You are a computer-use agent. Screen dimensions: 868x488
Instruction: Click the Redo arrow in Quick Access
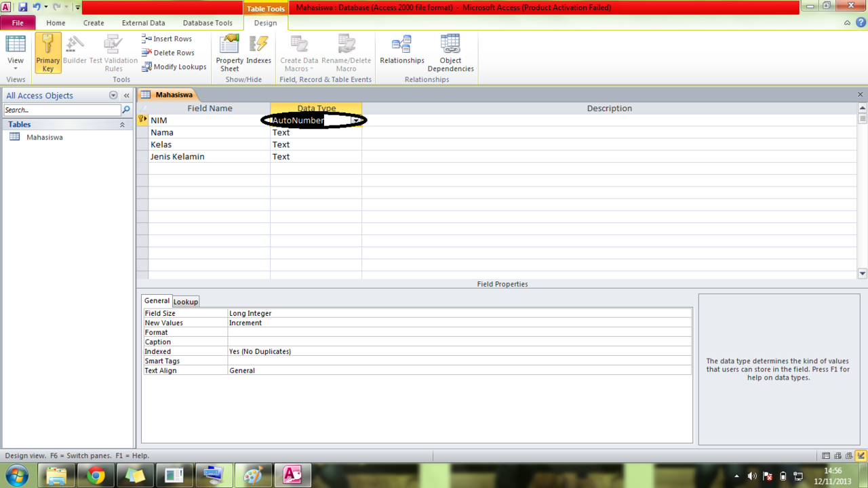[57, 7]
